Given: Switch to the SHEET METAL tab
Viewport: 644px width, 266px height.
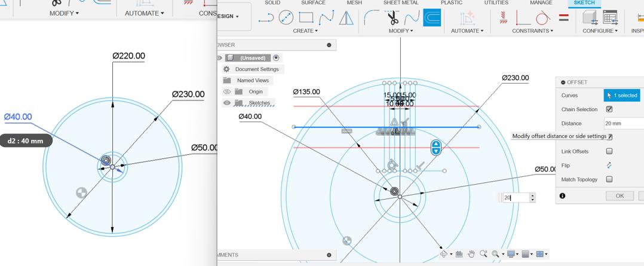Looking at the screenshot, I should tap(401, 2).
